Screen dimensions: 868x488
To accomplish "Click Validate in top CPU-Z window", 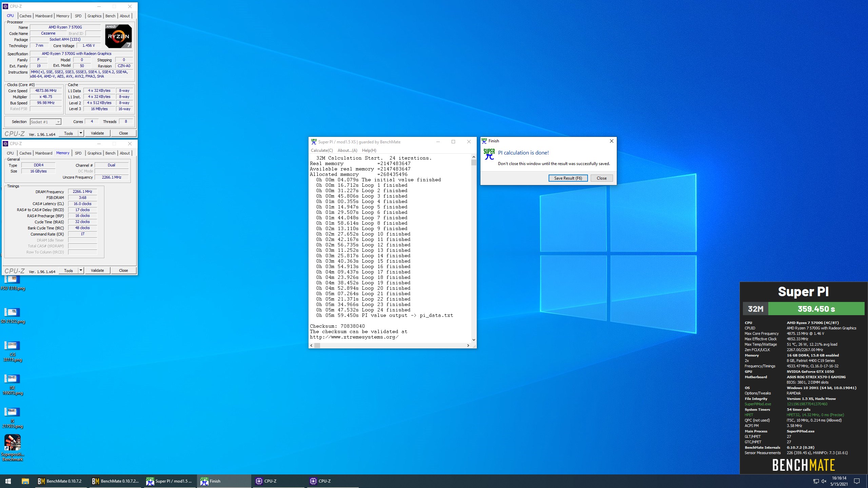I will (97, 133).
